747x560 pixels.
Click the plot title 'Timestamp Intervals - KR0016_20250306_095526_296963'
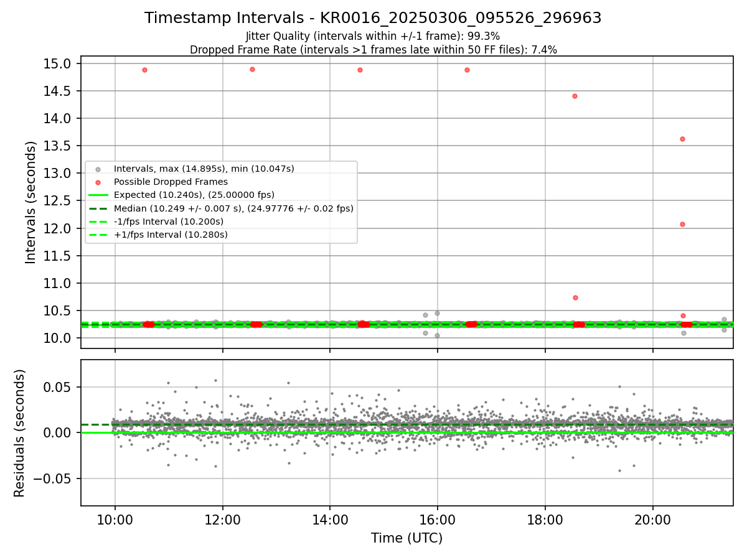373,18
